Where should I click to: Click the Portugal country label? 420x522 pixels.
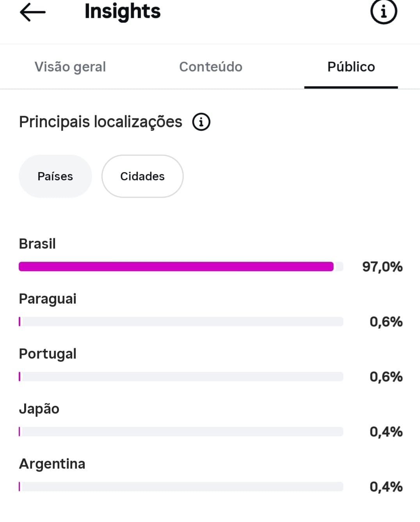click(x=48, y=354)
